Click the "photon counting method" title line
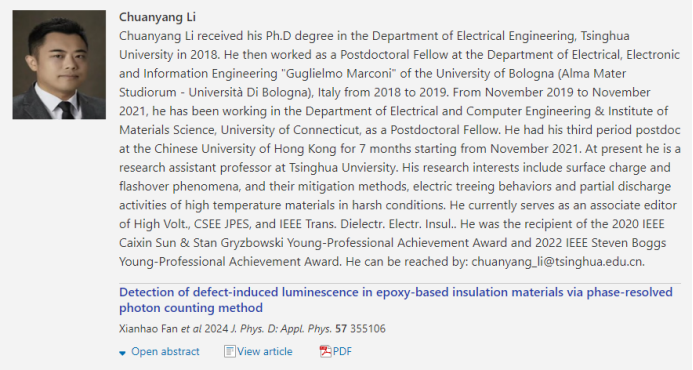 tap(191, 308)
